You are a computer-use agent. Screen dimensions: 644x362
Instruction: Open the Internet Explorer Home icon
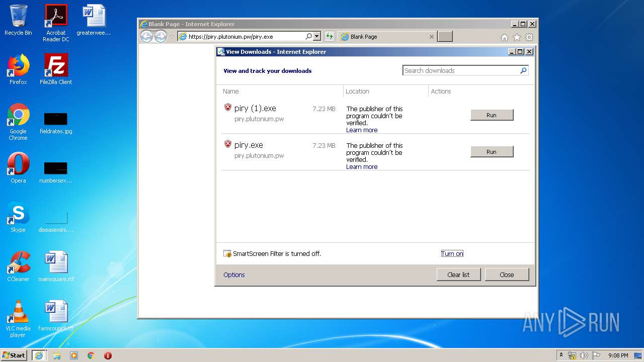505,37
